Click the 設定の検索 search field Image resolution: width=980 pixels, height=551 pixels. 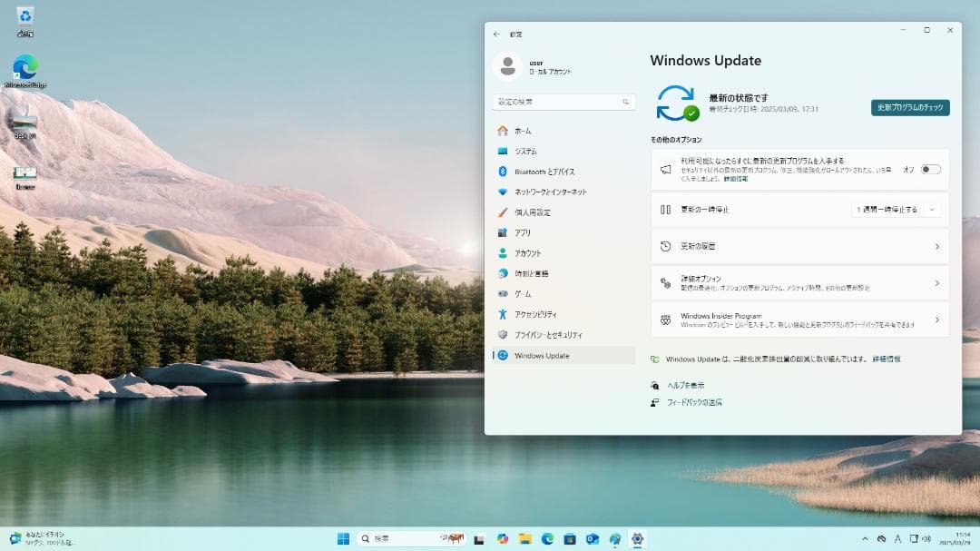pos(563,101)
